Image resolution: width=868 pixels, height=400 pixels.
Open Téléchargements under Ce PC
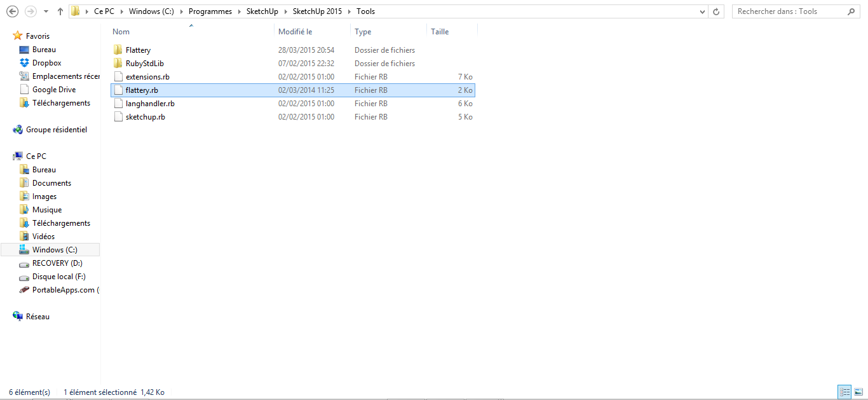(x=61, y=223)
